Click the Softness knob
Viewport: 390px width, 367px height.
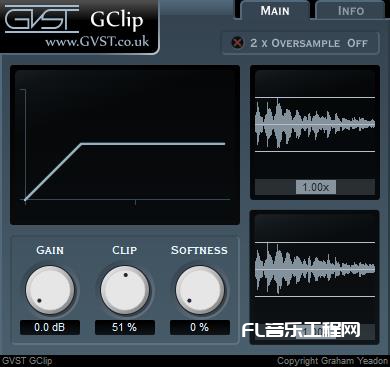click(x=200, y=290)
